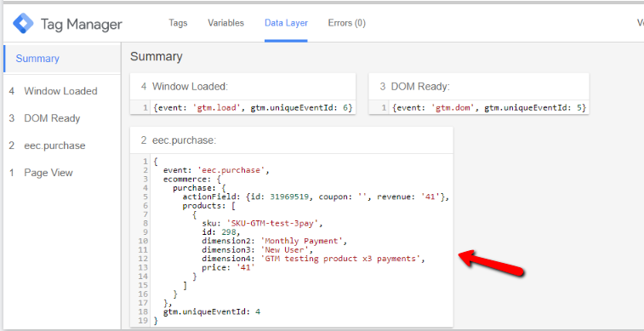Click the Summary heading in main panel
Screen dimensions: 644x331
(157, 57)
